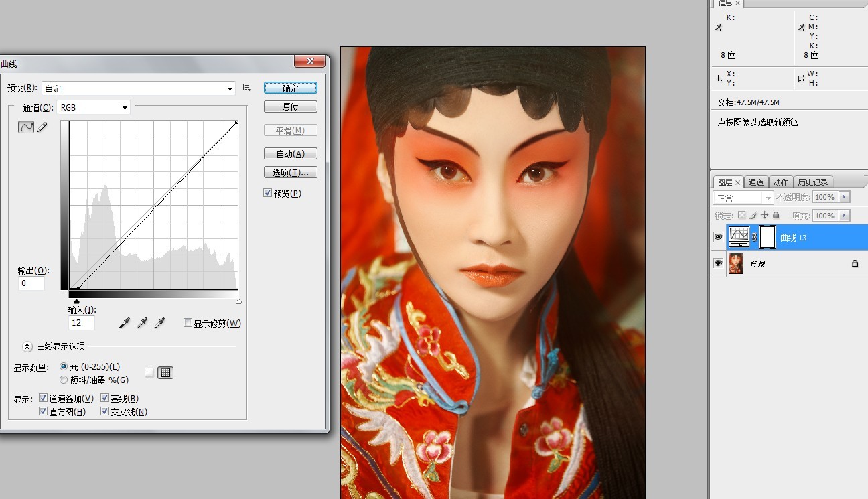Select Pigment/Ink % radio option

coord(64,380)
